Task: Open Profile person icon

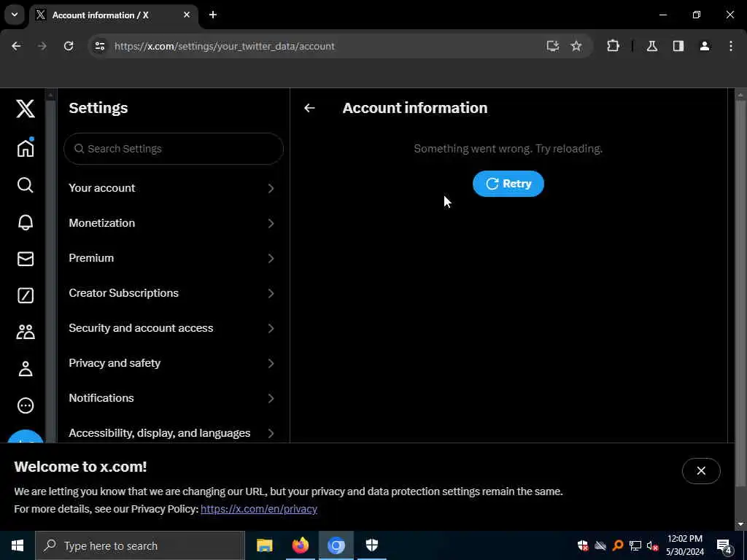Action: click(26, 368)
